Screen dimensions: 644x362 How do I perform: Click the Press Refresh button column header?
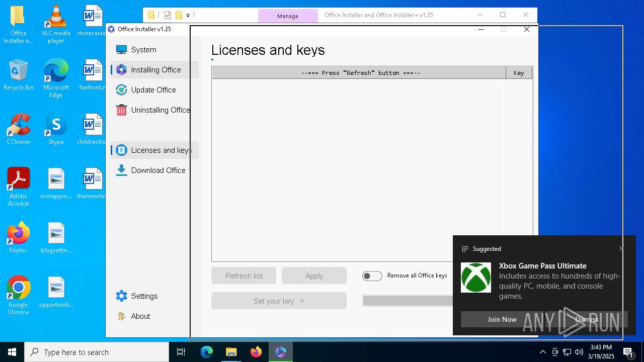coord(359,73)
